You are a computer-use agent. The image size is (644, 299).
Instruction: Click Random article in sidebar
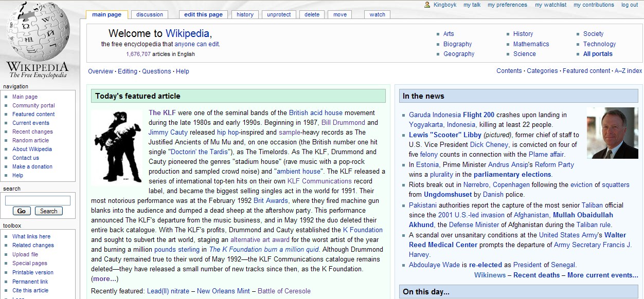point(30,140)
